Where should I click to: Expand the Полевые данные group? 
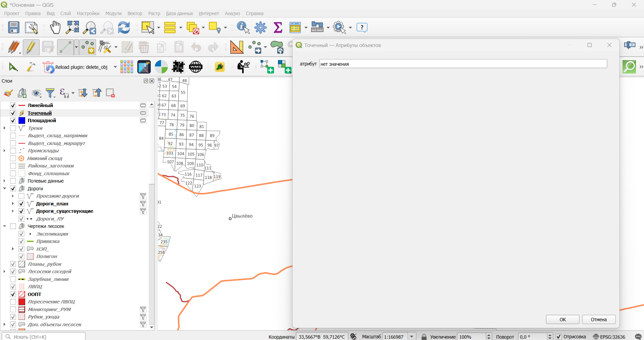tap(5, 181)
